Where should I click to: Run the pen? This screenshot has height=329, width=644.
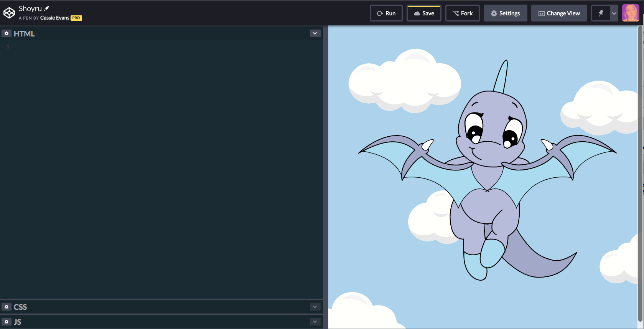coord(386,13)
